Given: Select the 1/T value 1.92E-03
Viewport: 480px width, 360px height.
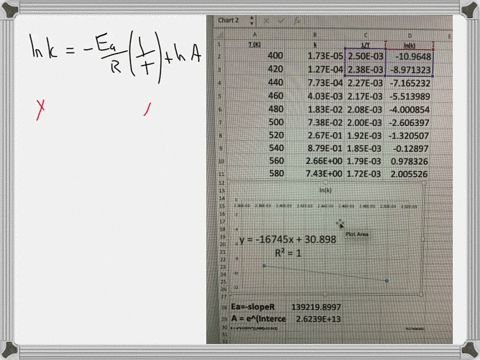Looking at the screenshot, I should (364, 136).
